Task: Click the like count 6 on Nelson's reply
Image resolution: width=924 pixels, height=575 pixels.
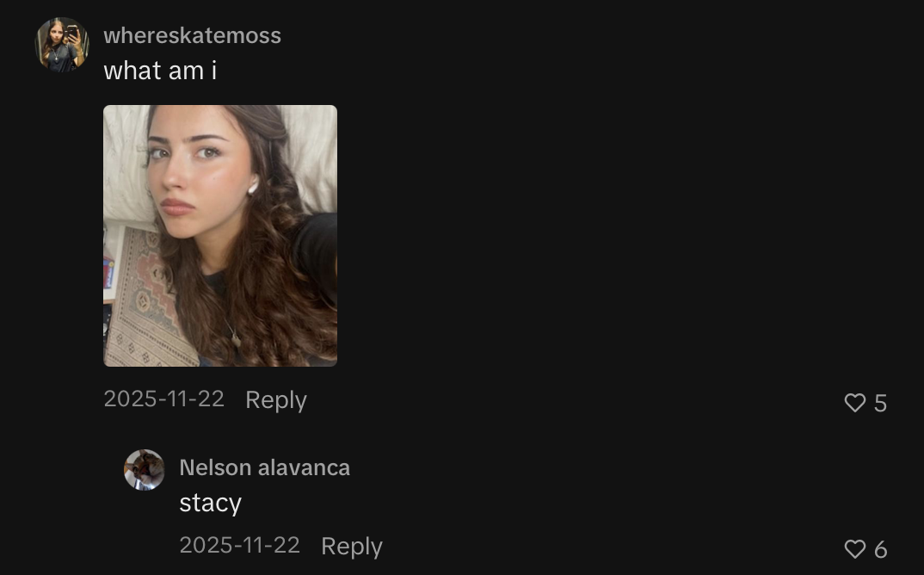Action: (x=880, y=550)
